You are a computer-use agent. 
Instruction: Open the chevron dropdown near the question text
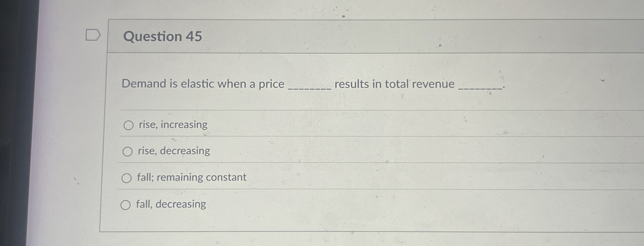click(603, 81)
